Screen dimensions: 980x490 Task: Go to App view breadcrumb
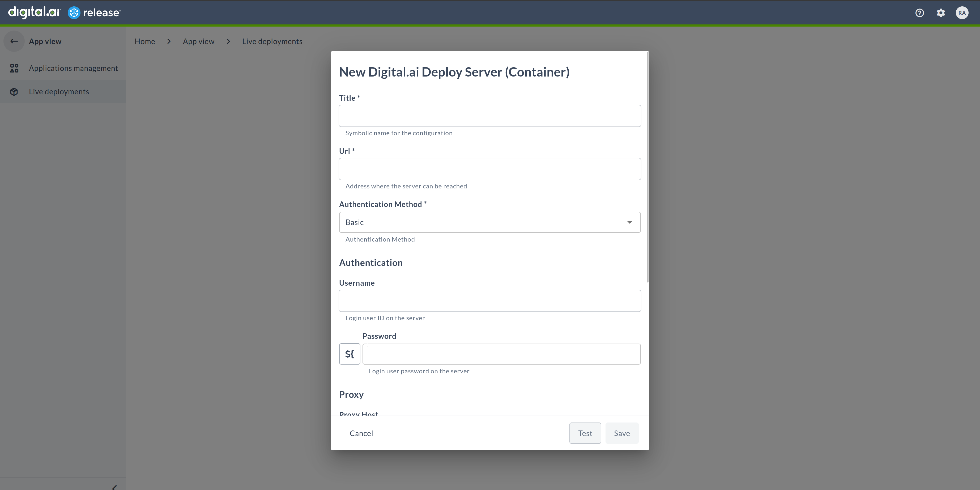coord(199,41)
